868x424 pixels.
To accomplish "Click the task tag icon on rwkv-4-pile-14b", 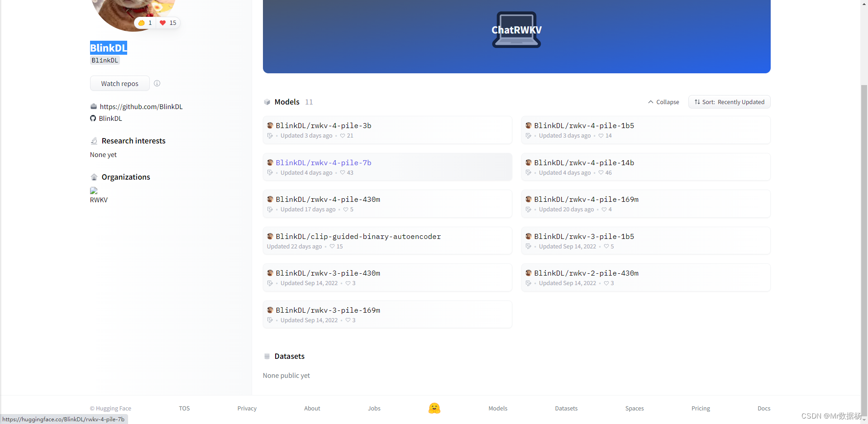I will coord(529,173).
